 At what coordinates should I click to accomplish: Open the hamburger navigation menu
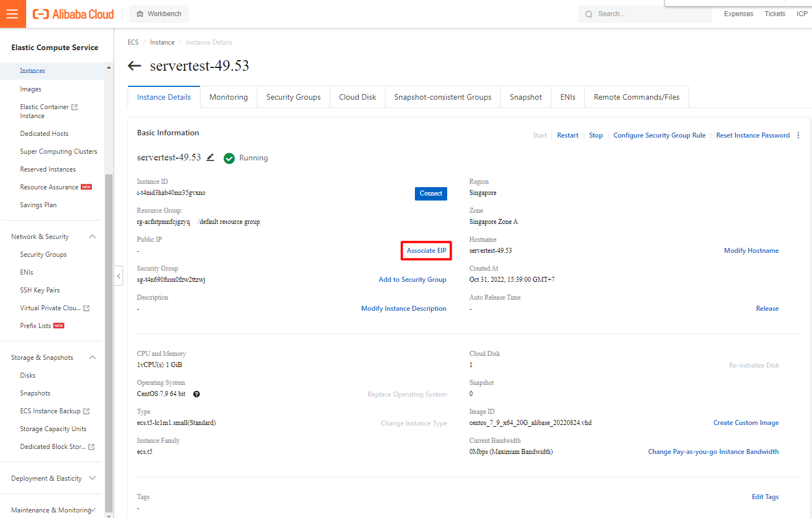pyautogui.click(x=12, y=14)
